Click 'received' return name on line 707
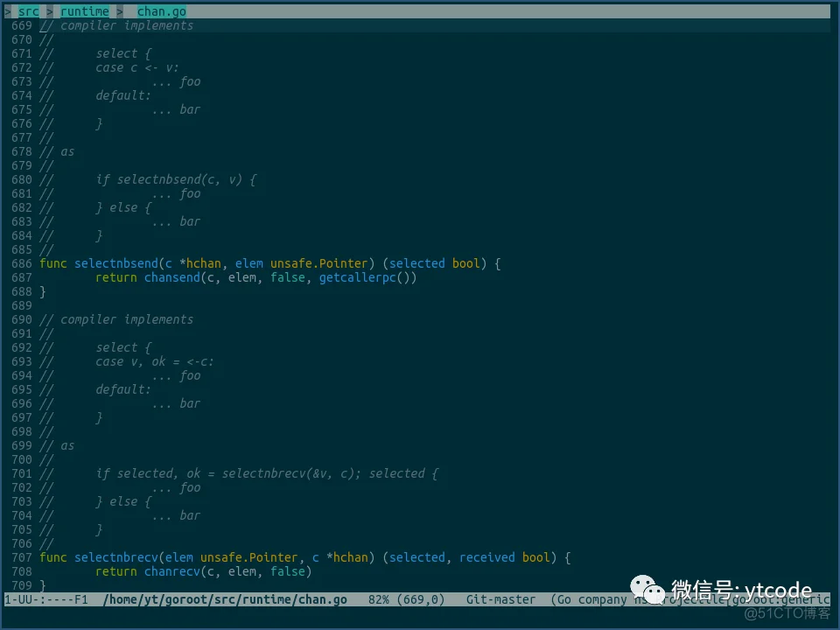Screen dimensions: 840x630 (x=487, y=557)
